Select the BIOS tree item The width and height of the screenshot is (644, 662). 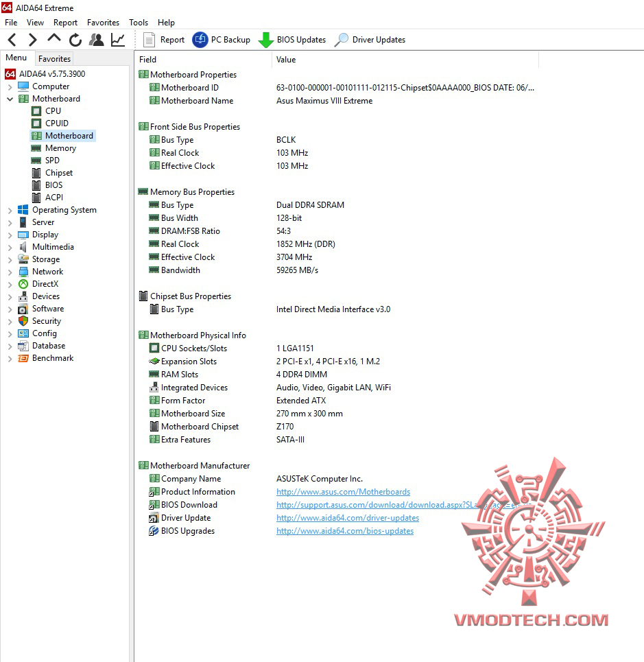pyautogui.click(x=54, y=185)
